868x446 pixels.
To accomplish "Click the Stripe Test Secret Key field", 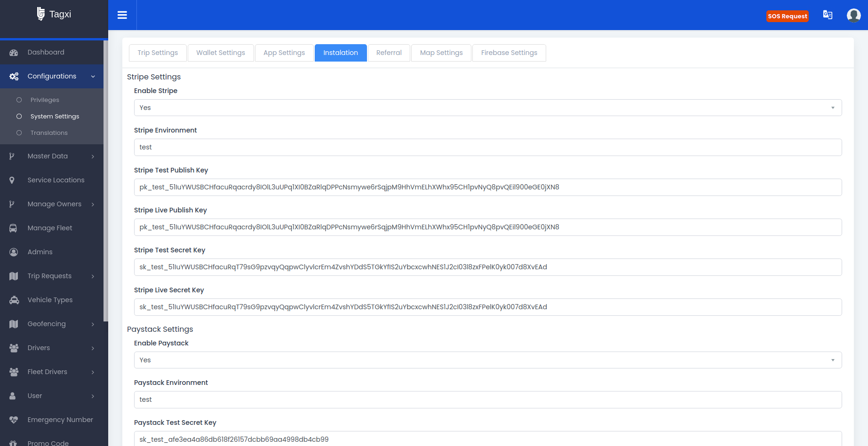I will (x=488, y=267).
